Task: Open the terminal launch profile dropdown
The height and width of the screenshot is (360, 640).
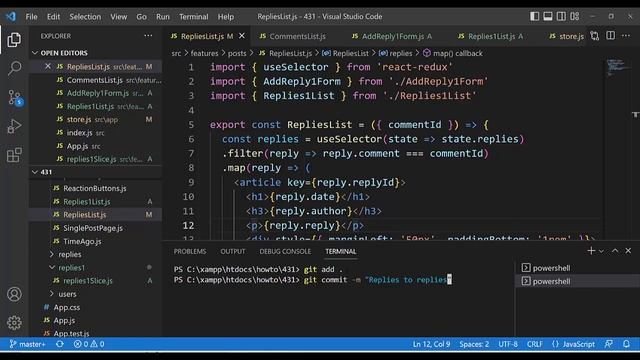Action: (x=601, y=251)
